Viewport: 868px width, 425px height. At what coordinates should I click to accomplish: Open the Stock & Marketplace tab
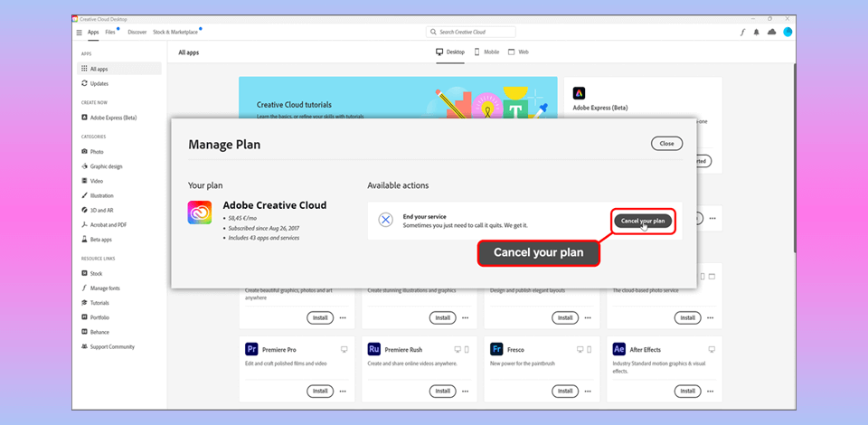(x=175, y=32)
